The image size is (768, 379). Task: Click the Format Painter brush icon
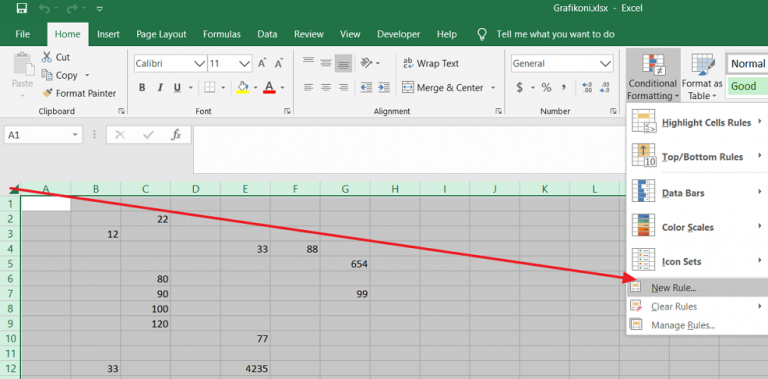click(x=47, y=93)
